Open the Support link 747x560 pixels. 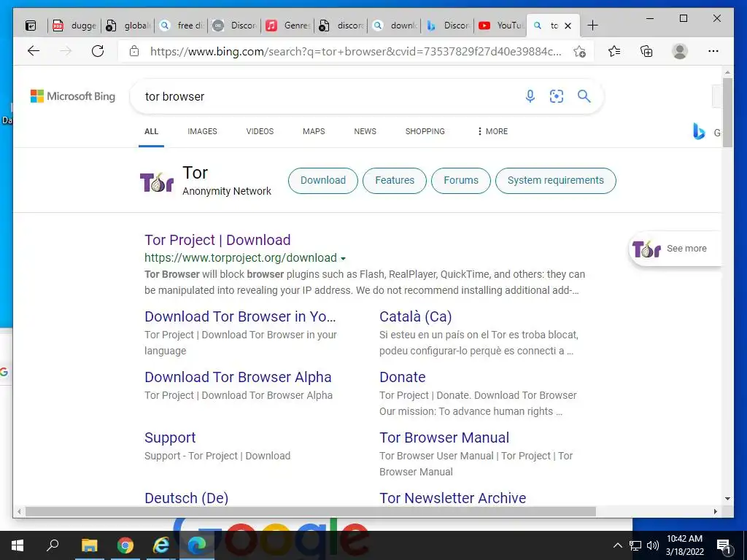(x=170, y=437)
